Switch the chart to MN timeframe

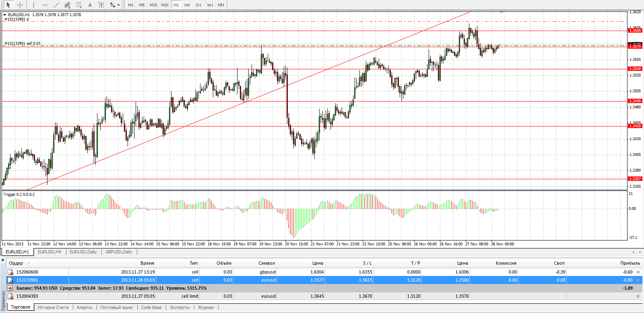pos(221,5)
